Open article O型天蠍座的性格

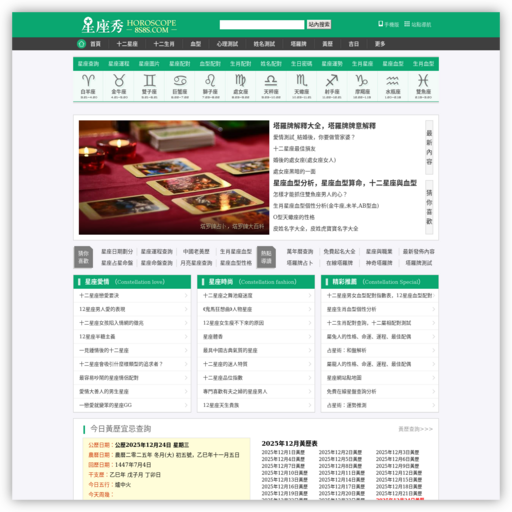294,217
